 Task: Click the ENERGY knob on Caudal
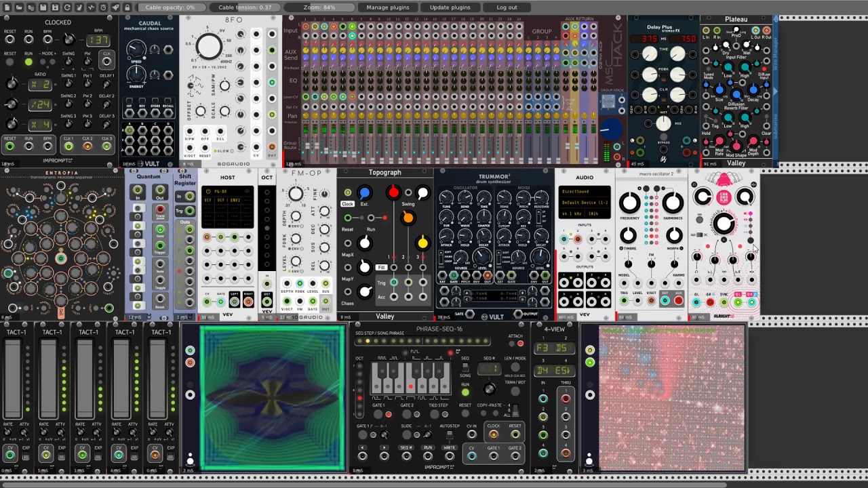[x=136, y=73]
